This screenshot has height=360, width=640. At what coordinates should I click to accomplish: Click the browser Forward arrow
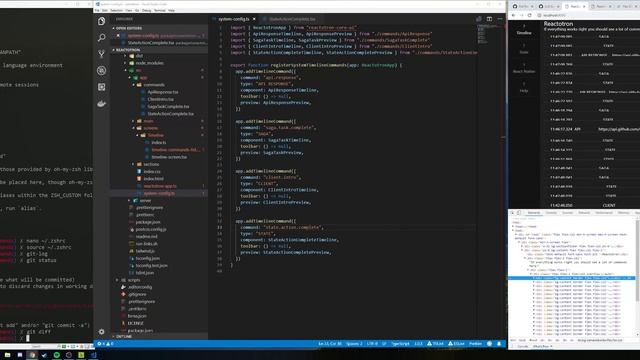coord(521,15)
